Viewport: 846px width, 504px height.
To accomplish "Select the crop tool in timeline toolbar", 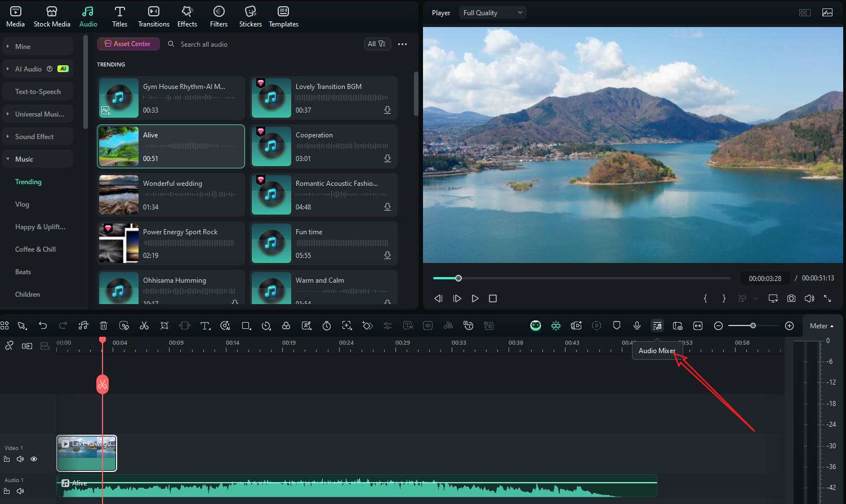I will (164, 325).
